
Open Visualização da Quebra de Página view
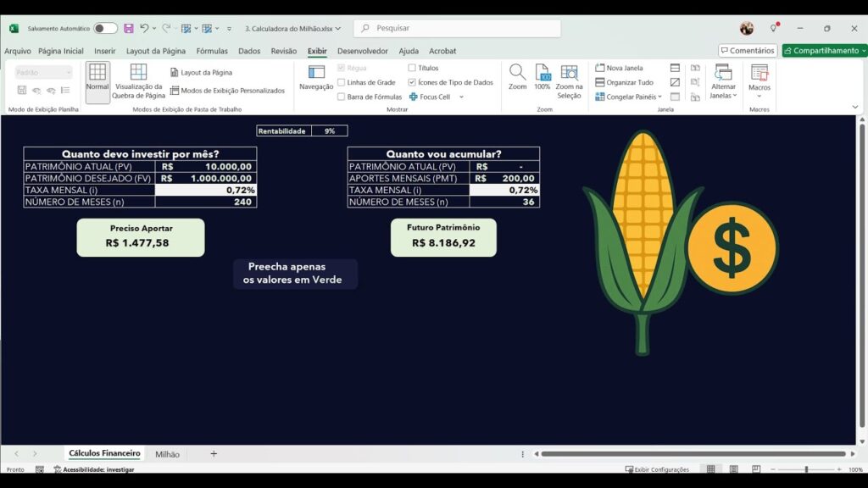pyautogui.click(x=138, y=82)
